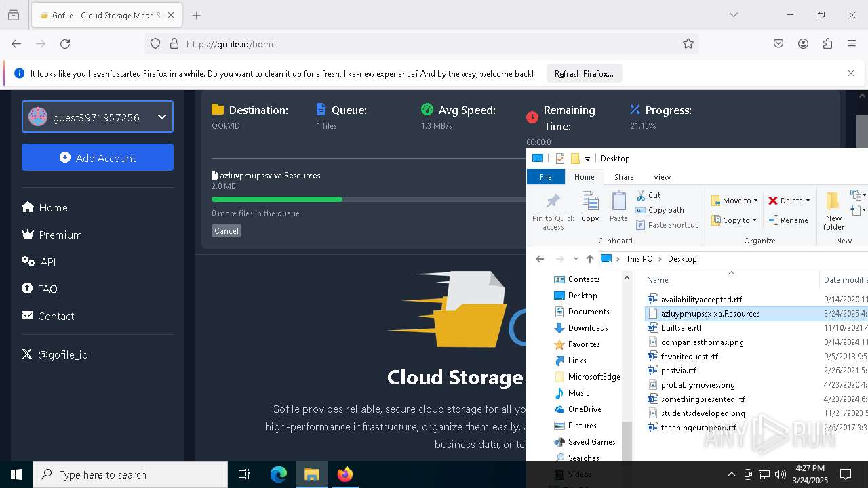Click the Windows Start button
The image size is (868, 488).
16,474
